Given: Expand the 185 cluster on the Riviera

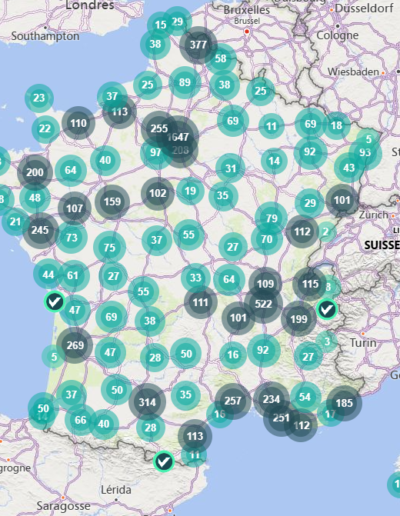Looking at the screenshot, I should point(344,403).
